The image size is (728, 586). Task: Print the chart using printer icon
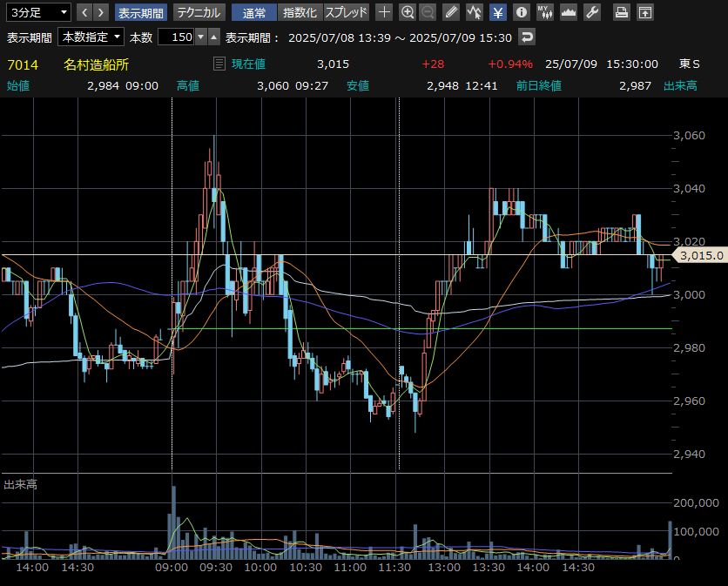622,12
